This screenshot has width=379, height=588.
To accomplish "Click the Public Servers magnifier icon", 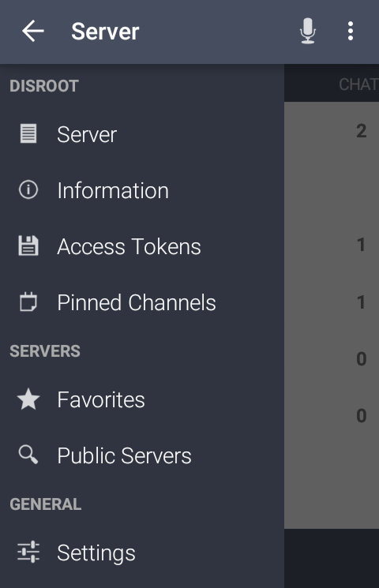I will pyautogui.click(x=28, y=455).
